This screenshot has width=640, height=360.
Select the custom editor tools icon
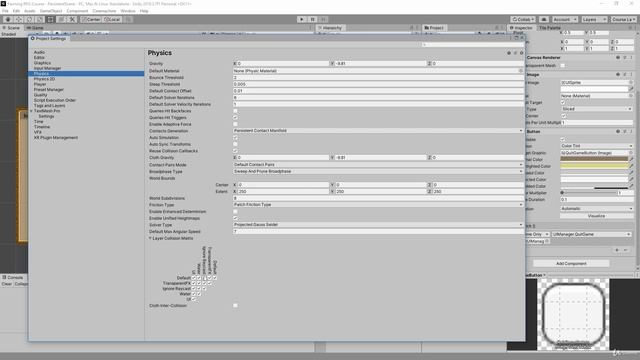click(72, 19)
